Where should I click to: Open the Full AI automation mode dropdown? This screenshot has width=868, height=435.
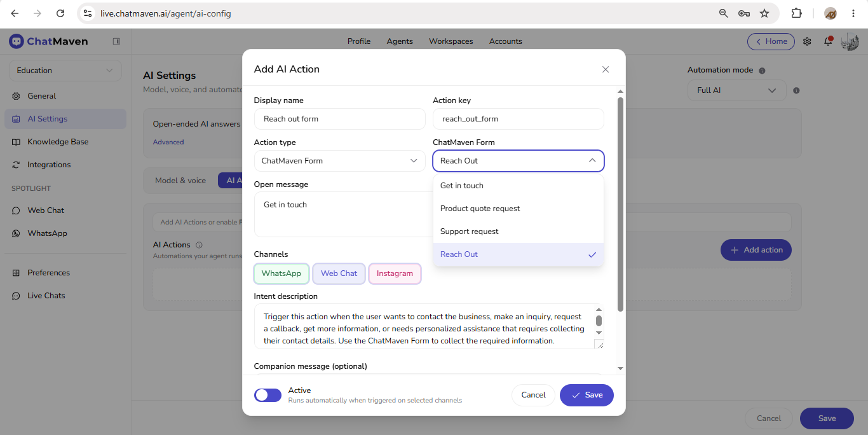(737, 90)
